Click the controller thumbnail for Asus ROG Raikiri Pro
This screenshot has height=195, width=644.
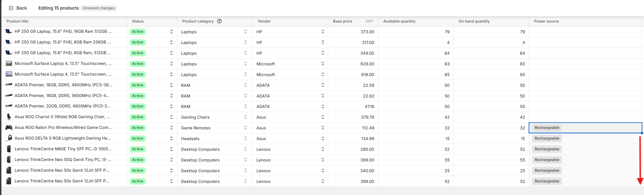point(9,128)
